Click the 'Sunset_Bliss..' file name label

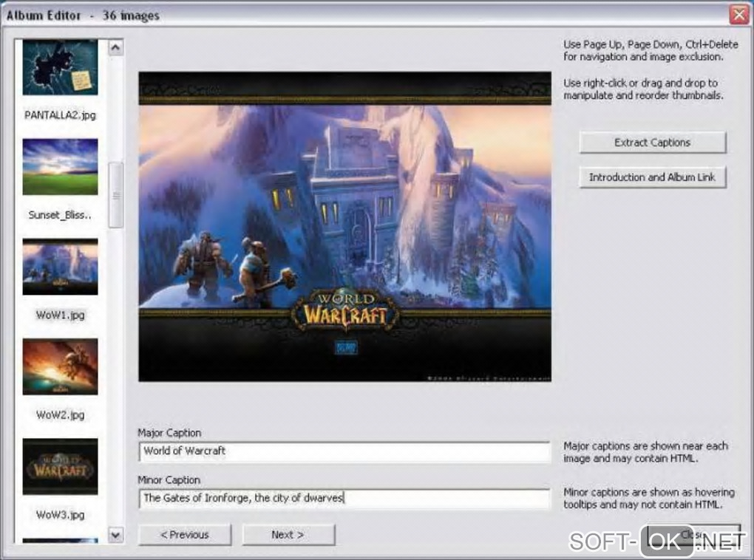60,215
